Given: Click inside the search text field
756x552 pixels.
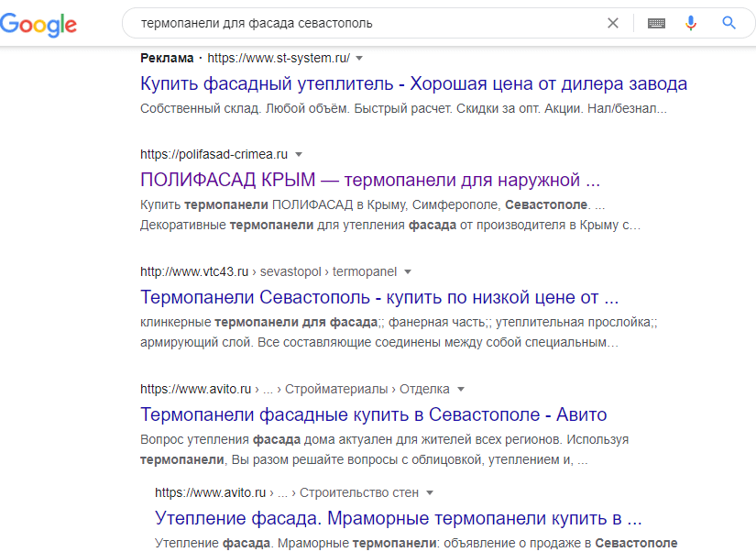Looking at the screenshot, I should click(367, 23).
